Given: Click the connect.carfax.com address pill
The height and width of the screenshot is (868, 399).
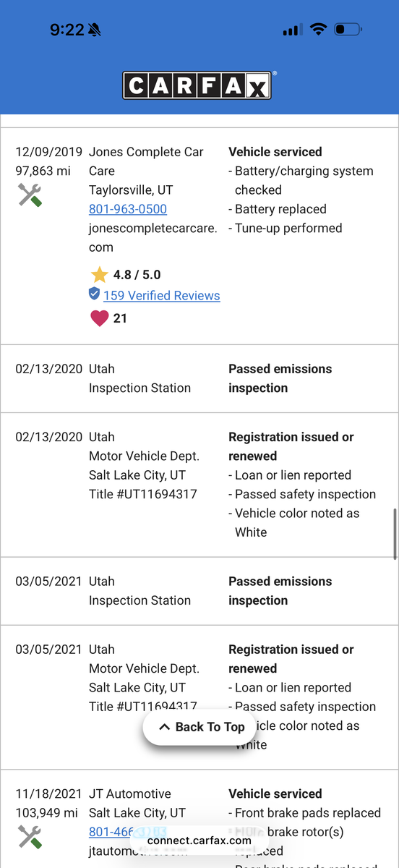Looking at the screenshot, I should tap(199, 840).
